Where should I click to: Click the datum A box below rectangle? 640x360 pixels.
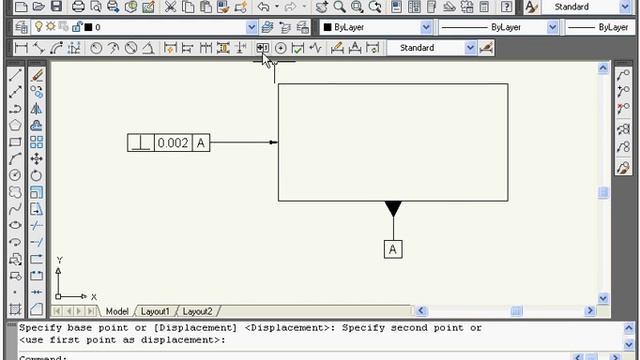[x=393, y=249]
